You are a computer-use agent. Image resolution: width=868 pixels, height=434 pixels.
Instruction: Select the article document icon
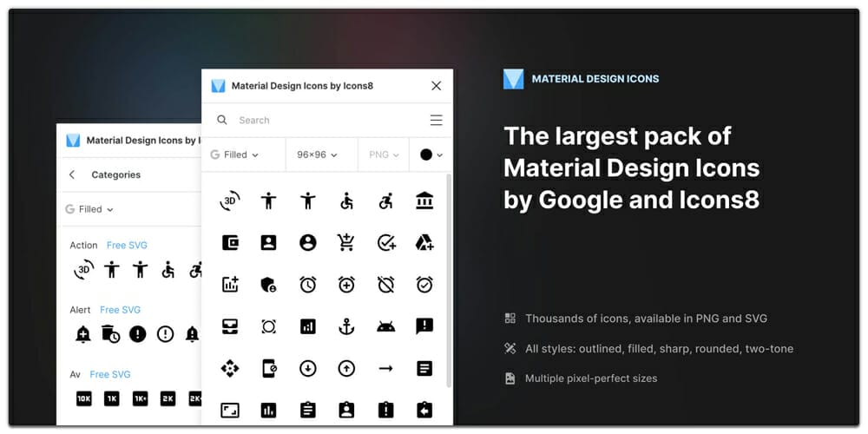424,369
